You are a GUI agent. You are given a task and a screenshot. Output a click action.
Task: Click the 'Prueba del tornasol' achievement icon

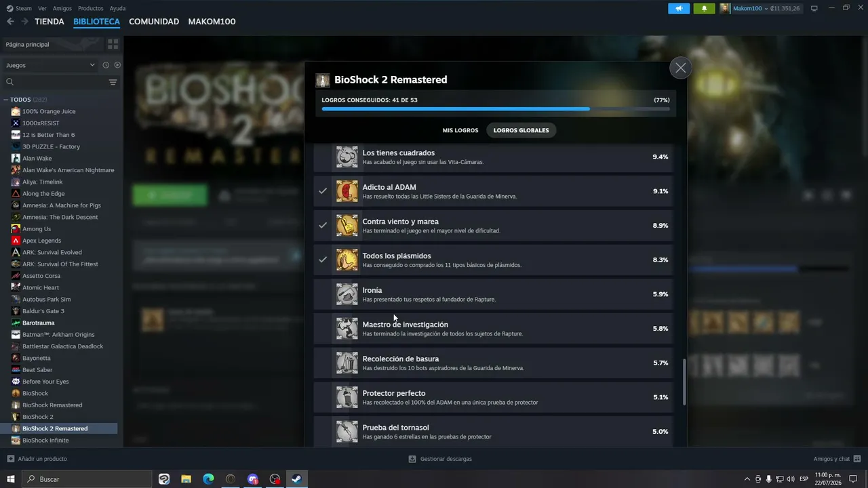[347, 432]
